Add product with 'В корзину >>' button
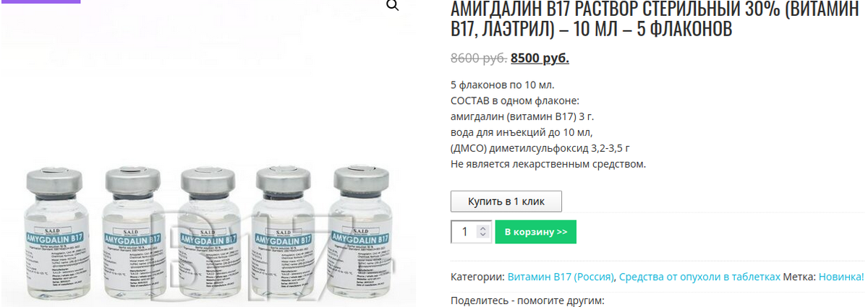The width and height of the screenshot is (868, 307). coord(536,232)
